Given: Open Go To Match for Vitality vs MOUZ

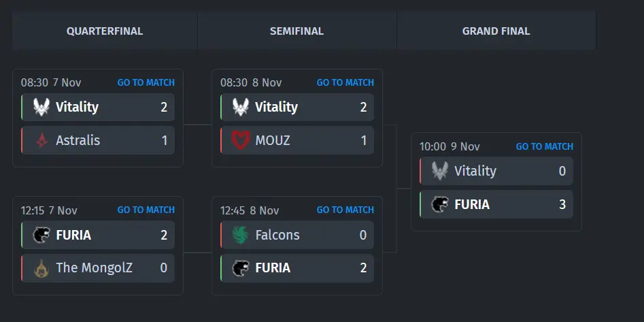Looking at the screenshot, I should 345,82.
